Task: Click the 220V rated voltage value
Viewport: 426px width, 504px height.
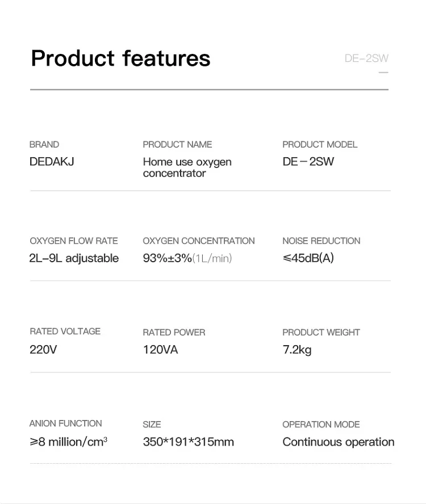Action: (x=43, y=350)
